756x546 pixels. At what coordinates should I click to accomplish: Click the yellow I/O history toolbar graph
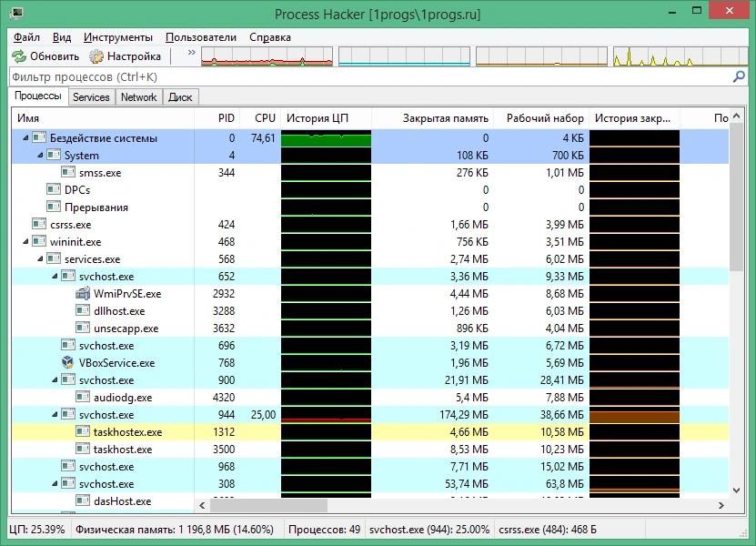tap(680, 56)
